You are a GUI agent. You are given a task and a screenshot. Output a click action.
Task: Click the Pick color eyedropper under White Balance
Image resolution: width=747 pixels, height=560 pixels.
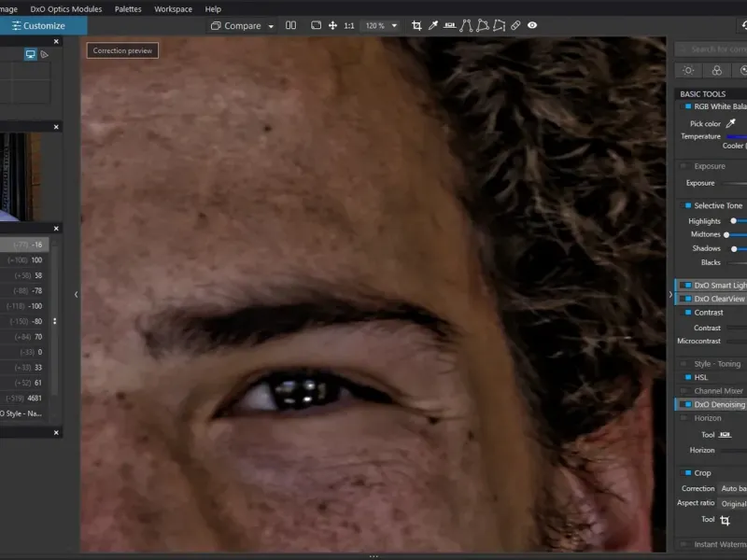(731, 123)
